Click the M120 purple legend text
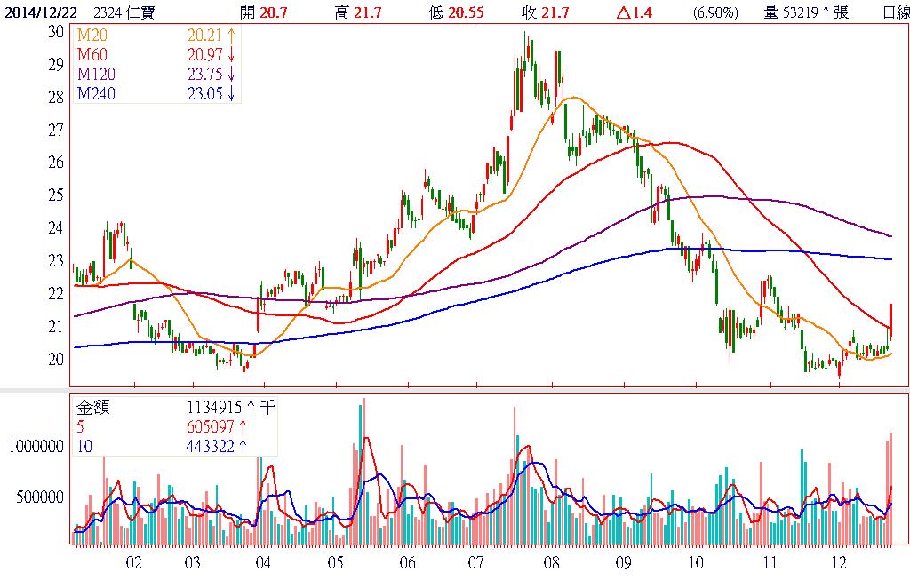 (95, 75)
